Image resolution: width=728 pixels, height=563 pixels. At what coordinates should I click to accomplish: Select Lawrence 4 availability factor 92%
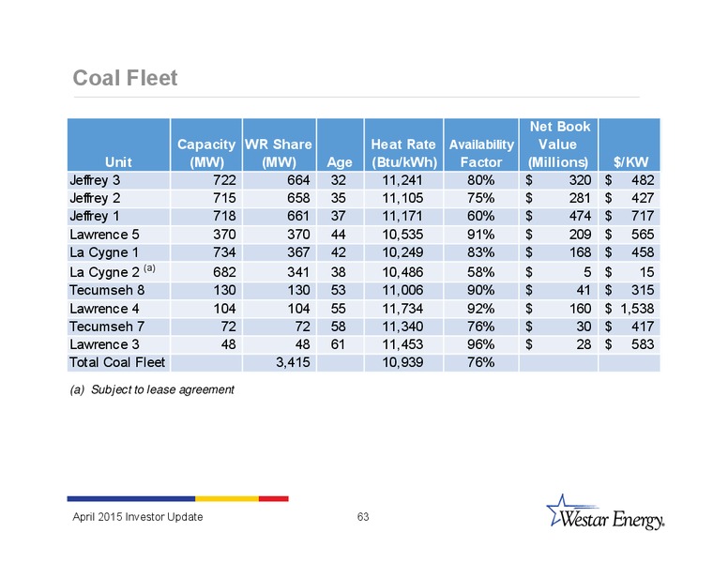point(481,309)
